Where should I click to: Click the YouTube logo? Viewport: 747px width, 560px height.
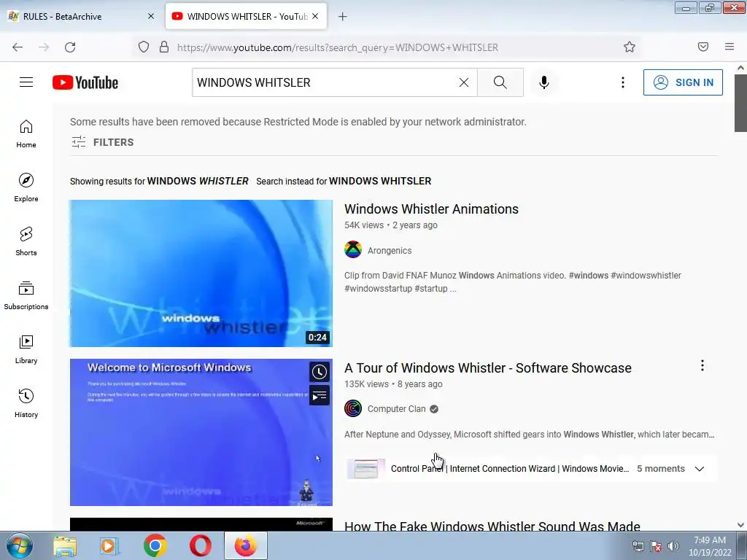(x=85, y=82)
